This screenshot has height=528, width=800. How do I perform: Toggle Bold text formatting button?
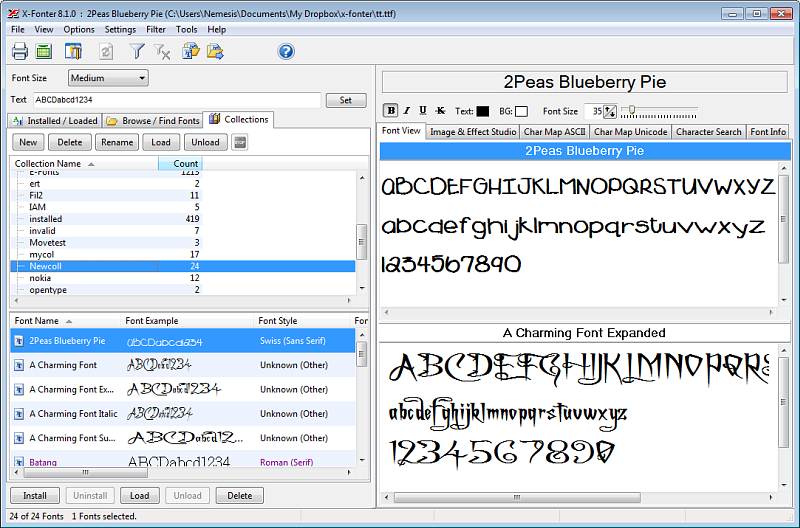(391, 111)
